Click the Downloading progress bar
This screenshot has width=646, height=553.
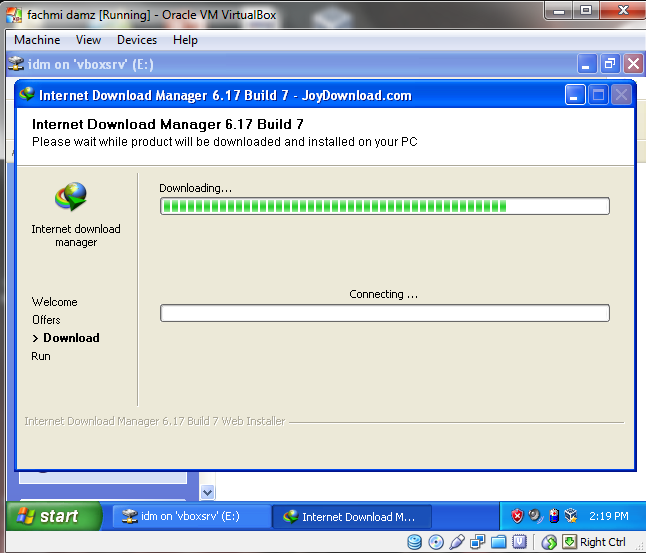tap(385, 206)
